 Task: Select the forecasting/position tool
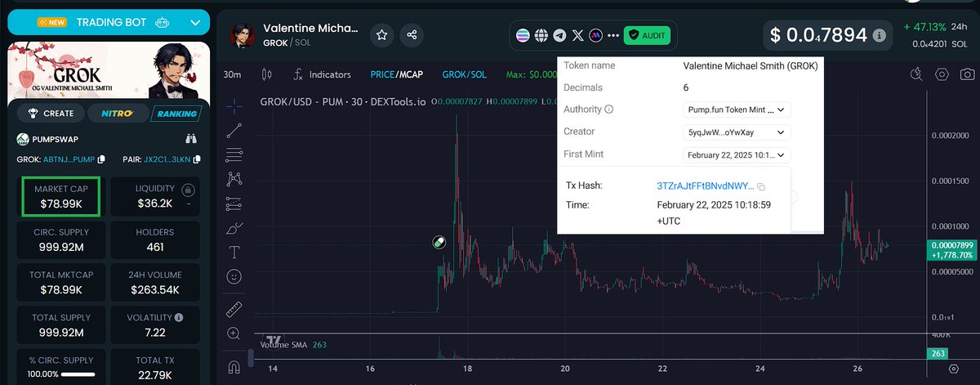pos(234,203)
